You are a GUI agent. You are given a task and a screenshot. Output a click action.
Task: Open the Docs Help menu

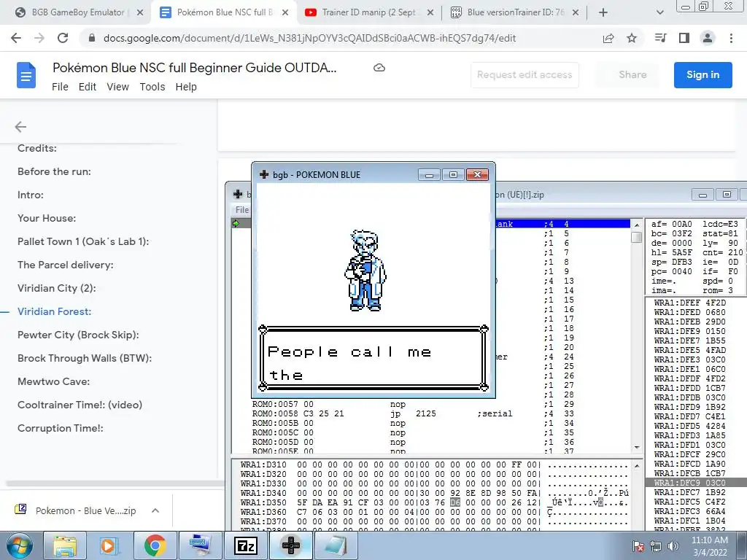tap(186, 87)
